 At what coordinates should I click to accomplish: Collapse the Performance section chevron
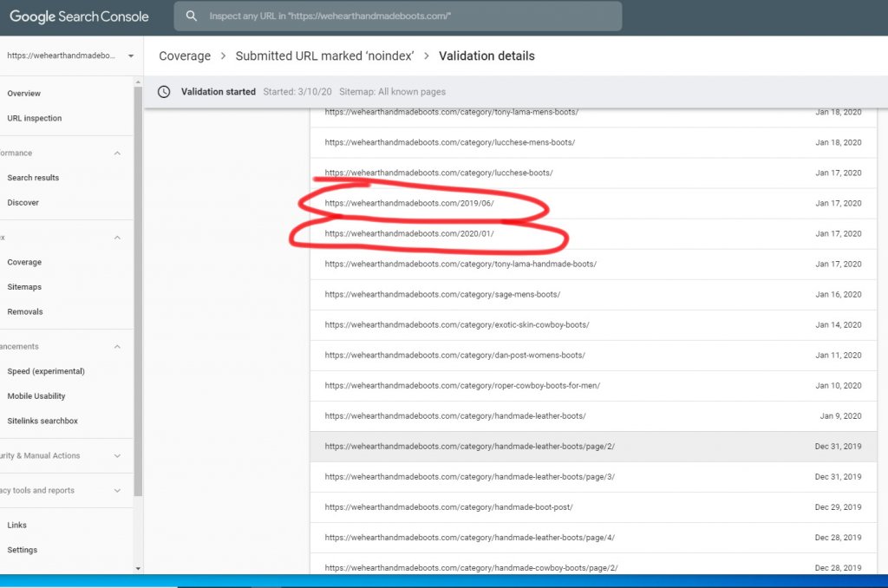pyautogui.click(x=117, y=154)
